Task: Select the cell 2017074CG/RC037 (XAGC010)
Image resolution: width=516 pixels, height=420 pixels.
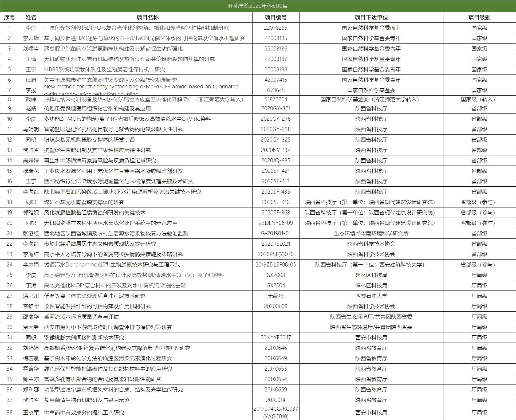Action: pyautogui.click(x=275, y=413)
